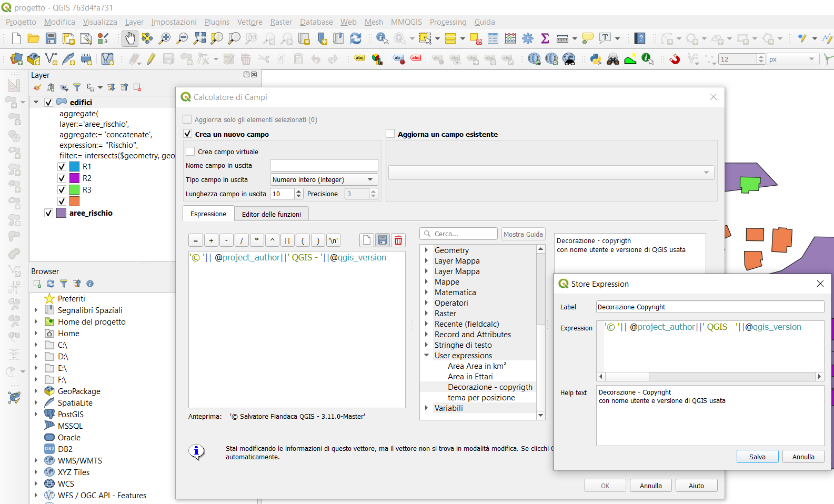Click the clear editor blank page icon
This screenshot has width=834, height=504.
tap(367, 240)
